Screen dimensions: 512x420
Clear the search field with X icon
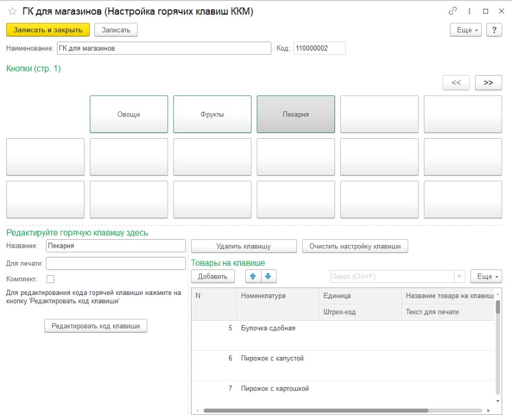tap(460, 277)
